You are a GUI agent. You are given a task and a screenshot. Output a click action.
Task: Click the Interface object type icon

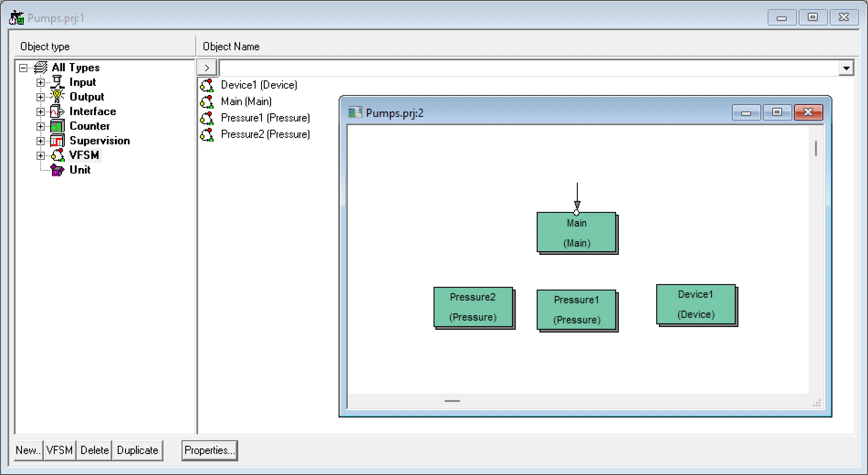tap(57, 111)
